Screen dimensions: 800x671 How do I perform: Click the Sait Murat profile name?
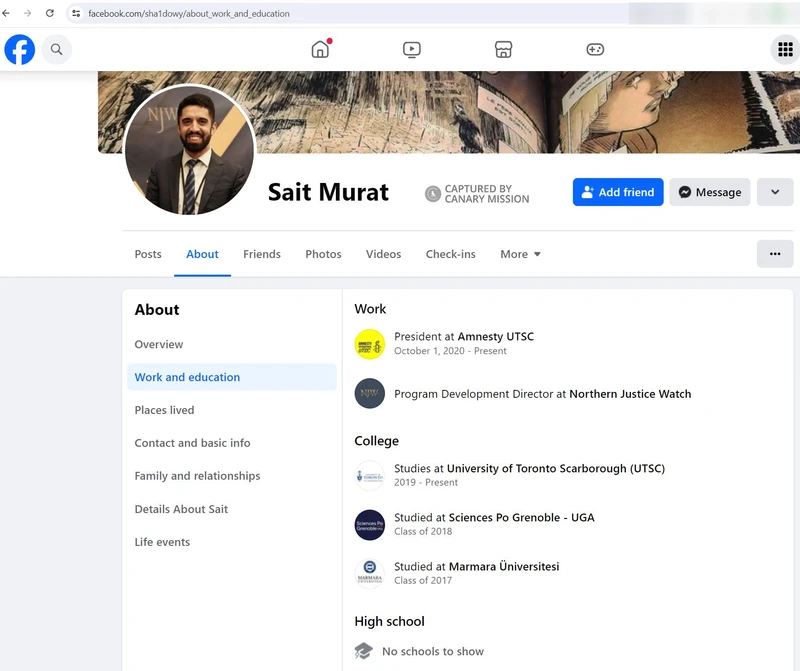tap(328, 192)
